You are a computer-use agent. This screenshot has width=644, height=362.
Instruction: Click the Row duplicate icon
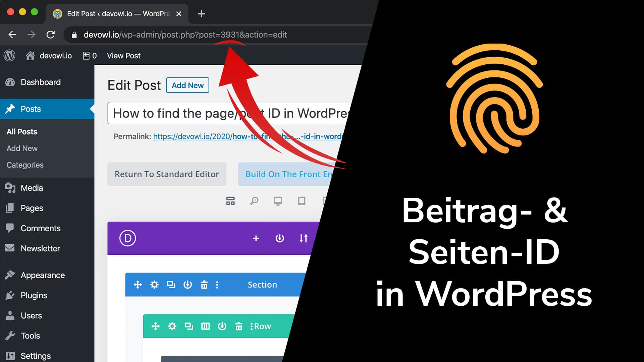(x=189, y=326)
